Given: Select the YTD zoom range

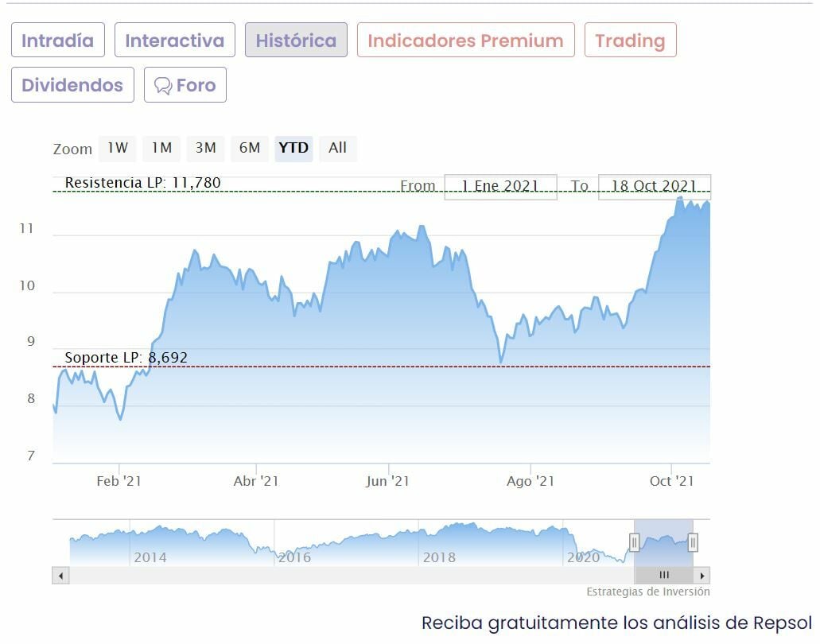Looking at the screenshot, I should coord(293,148).
